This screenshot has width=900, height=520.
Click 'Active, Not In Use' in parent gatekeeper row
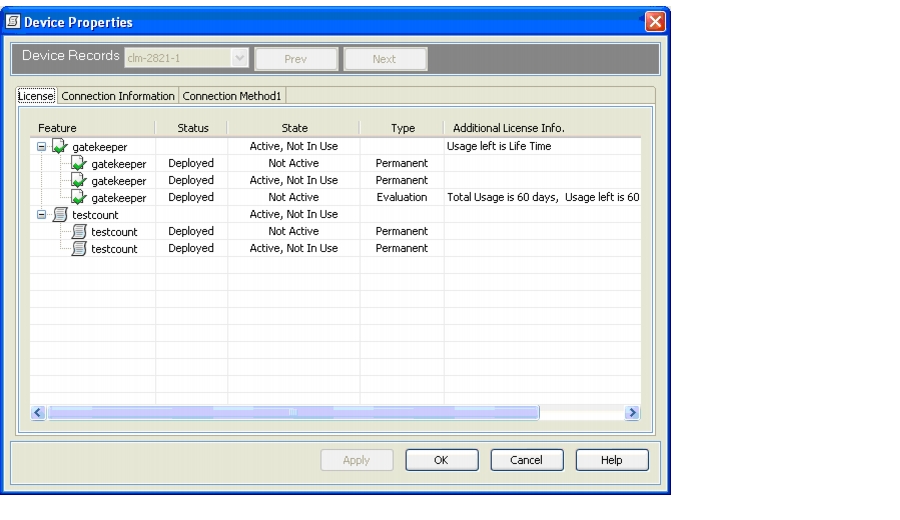click(294, 146)
